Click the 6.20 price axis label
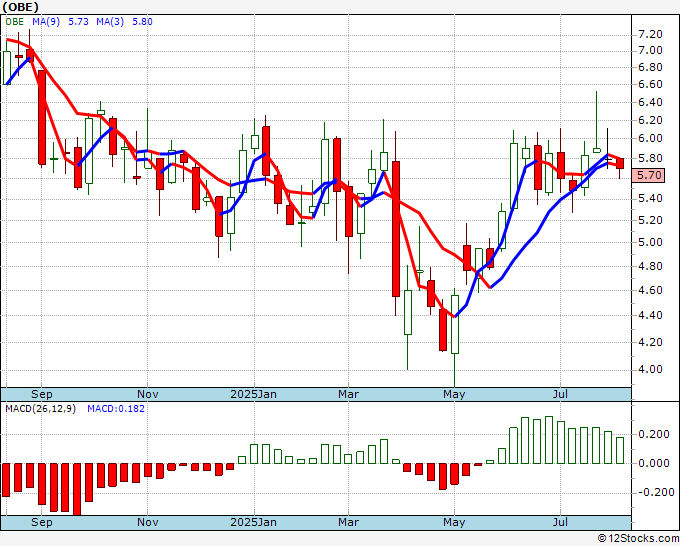The width and height of the screenshot is (680, 546). 650,121
